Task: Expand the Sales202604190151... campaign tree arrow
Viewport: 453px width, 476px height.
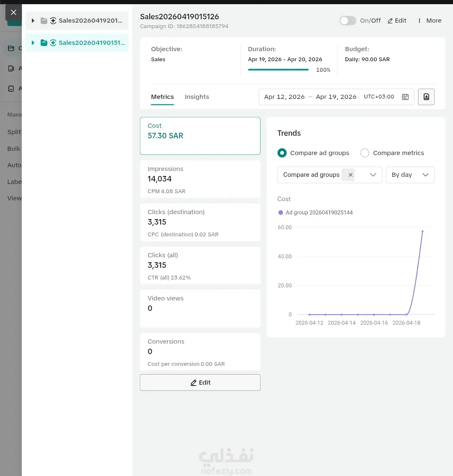Action: coord(33,43)
